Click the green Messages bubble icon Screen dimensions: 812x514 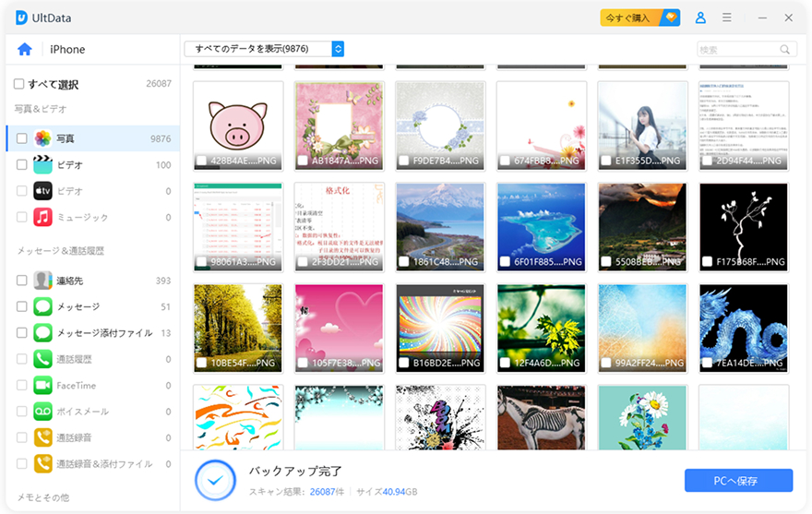point(43,306)
